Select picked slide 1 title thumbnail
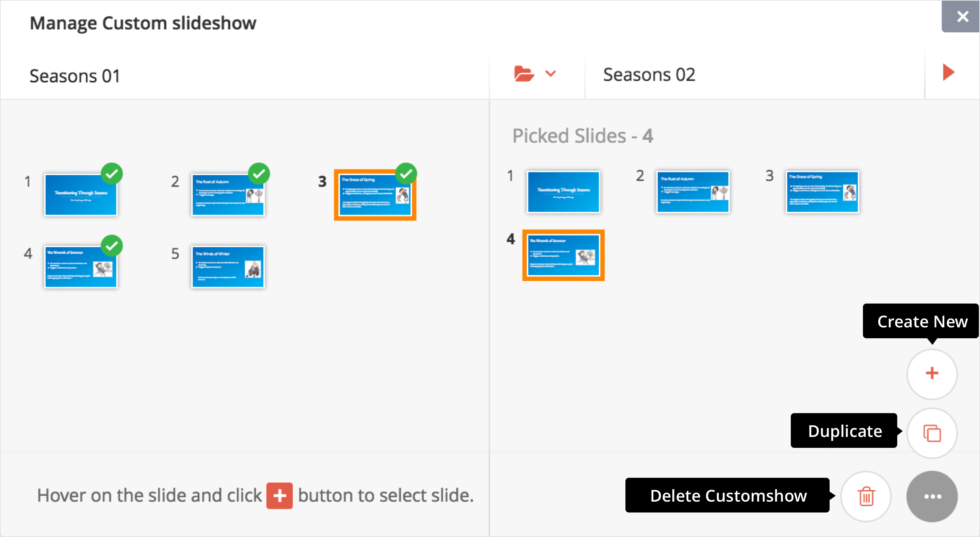 563,192
